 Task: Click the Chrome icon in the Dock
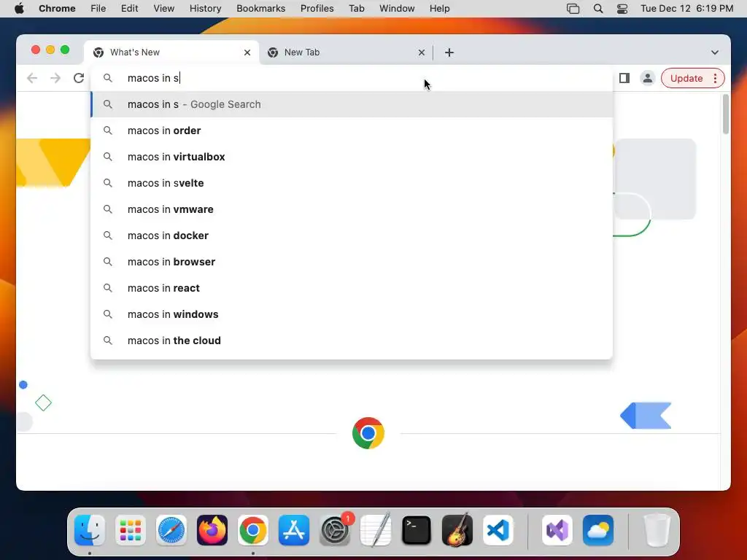[253, 530]
